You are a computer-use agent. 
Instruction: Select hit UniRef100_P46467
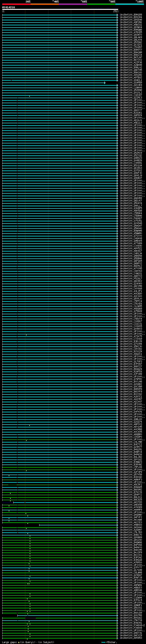(x=131, y=218)
